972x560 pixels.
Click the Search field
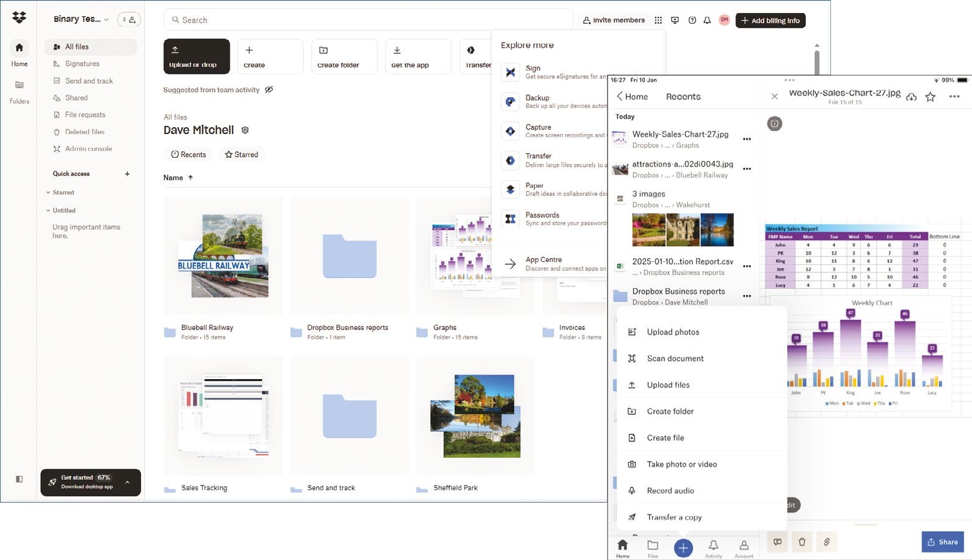click(368, 20)
